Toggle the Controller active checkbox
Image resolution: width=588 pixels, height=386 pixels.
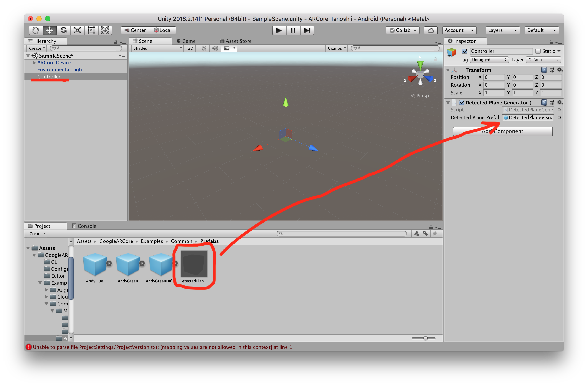(x=465, y=51)
